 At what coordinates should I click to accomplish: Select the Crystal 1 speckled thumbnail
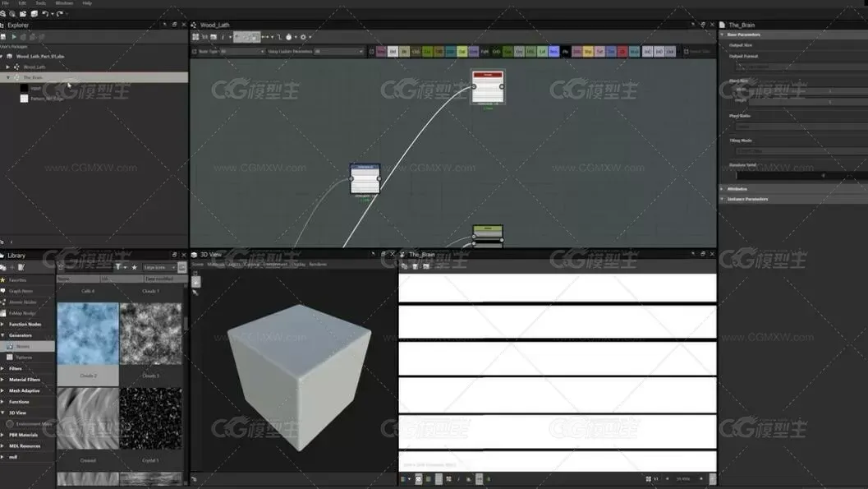click(150, 418)
